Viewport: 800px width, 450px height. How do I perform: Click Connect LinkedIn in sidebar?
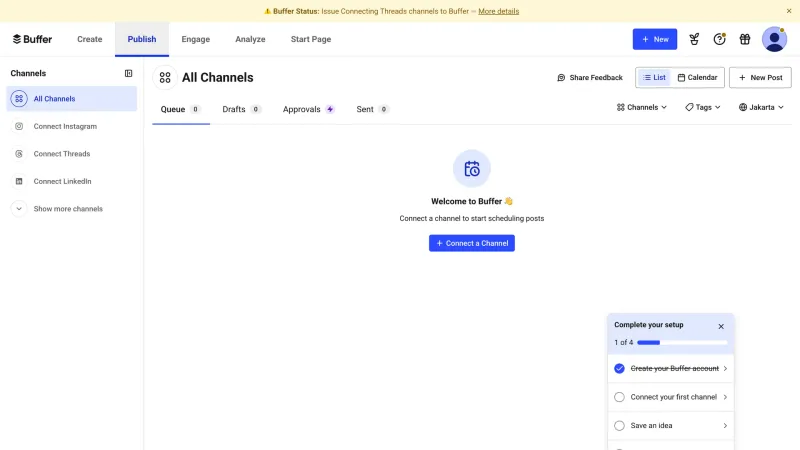click(x=71, y=181)
